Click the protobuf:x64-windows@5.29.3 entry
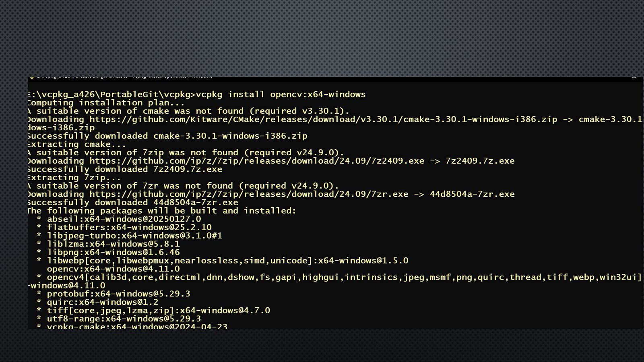The width and height of the screenshot is (644, 362). click(118, 294)
